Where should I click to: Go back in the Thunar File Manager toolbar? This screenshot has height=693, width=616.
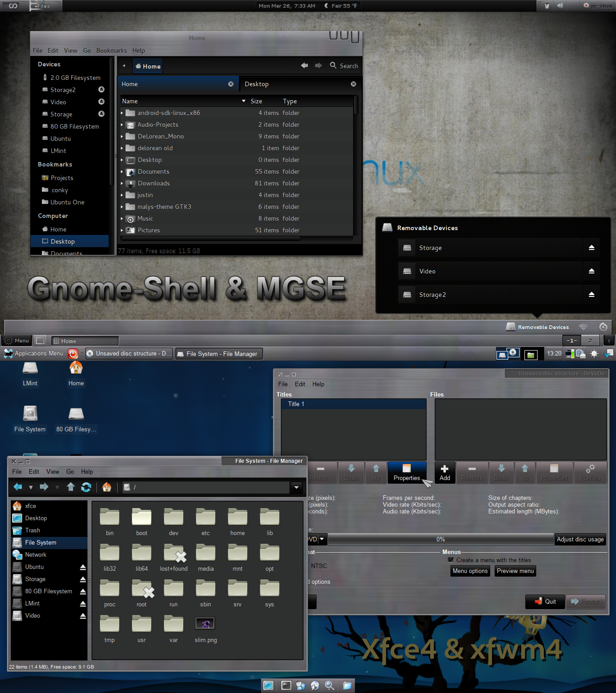click(x=18, y=487)
